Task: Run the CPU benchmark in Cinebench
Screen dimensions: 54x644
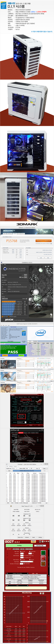Action: [x=26, y=277]
